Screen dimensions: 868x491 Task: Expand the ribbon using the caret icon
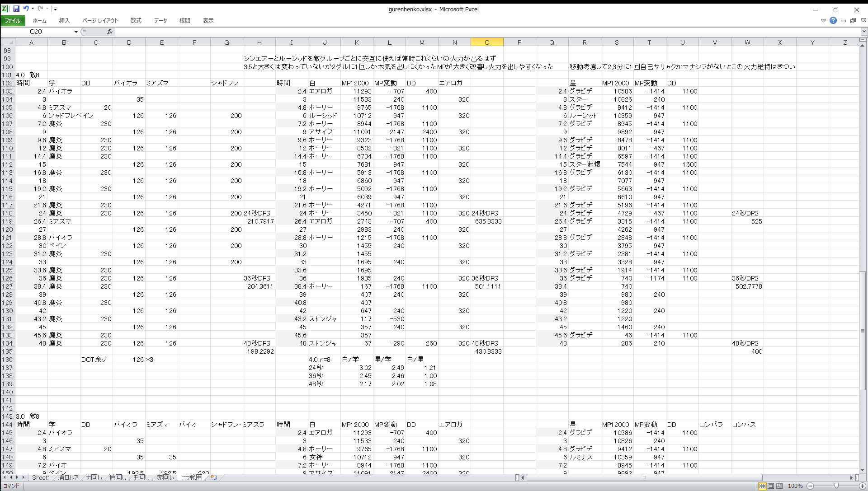823,21
